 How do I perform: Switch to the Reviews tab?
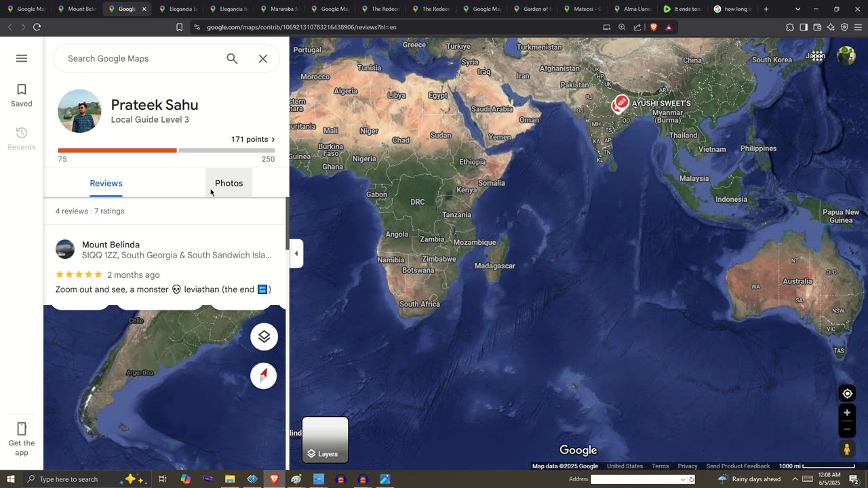(x=106, y=183)
